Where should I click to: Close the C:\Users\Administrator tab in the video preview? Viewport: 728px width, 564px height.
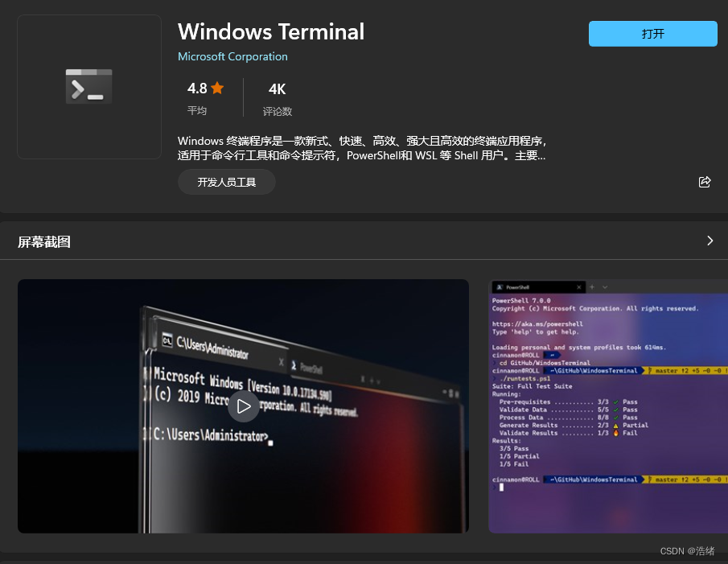coord(281,362)
